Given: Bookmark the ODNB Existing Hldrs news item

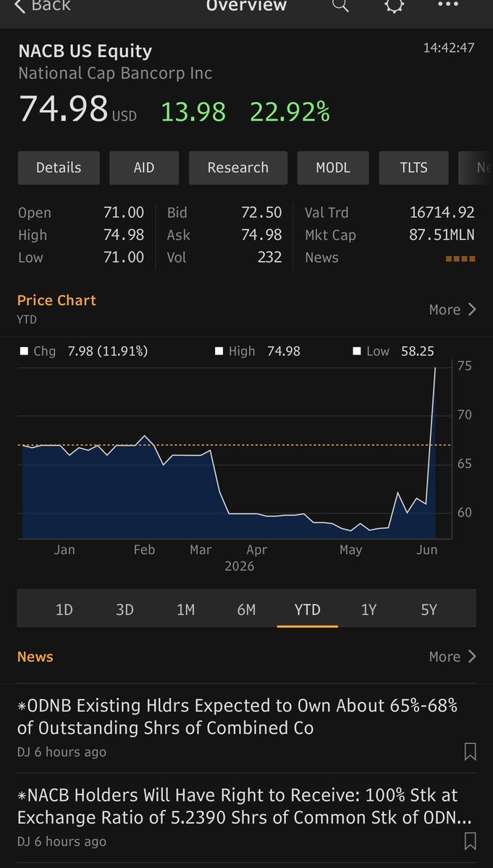Looking at the screenshot, I should coord(470,752).
